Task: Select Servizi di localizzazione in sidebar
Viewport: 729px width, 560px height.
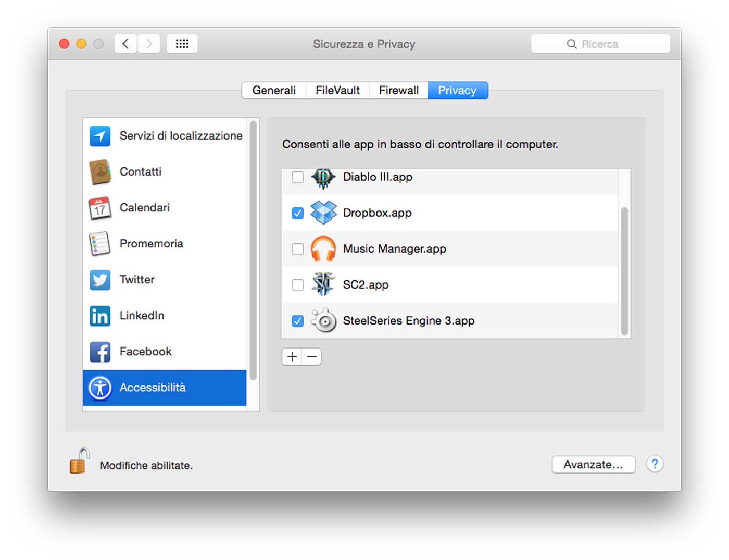Action: point(165,136)
